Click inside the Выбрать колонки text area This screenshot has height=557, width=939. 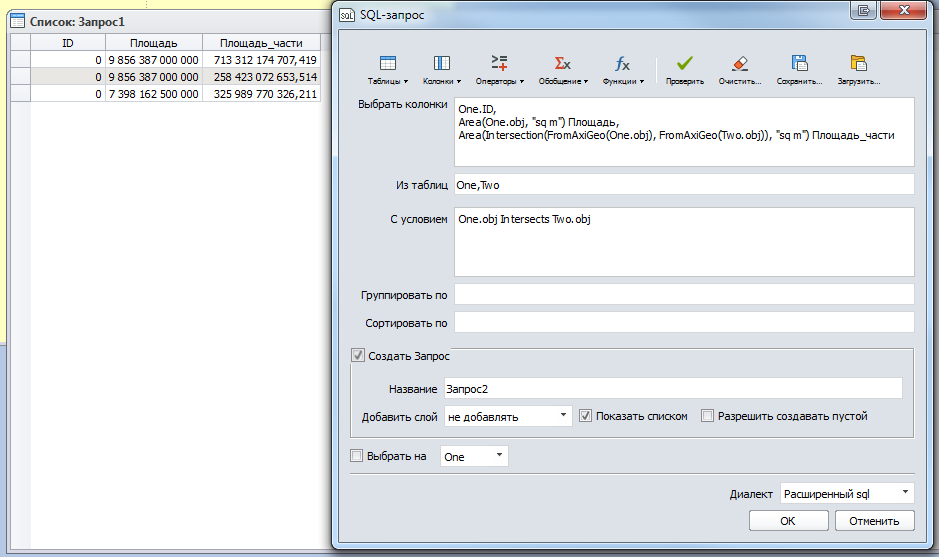(684, 132)
